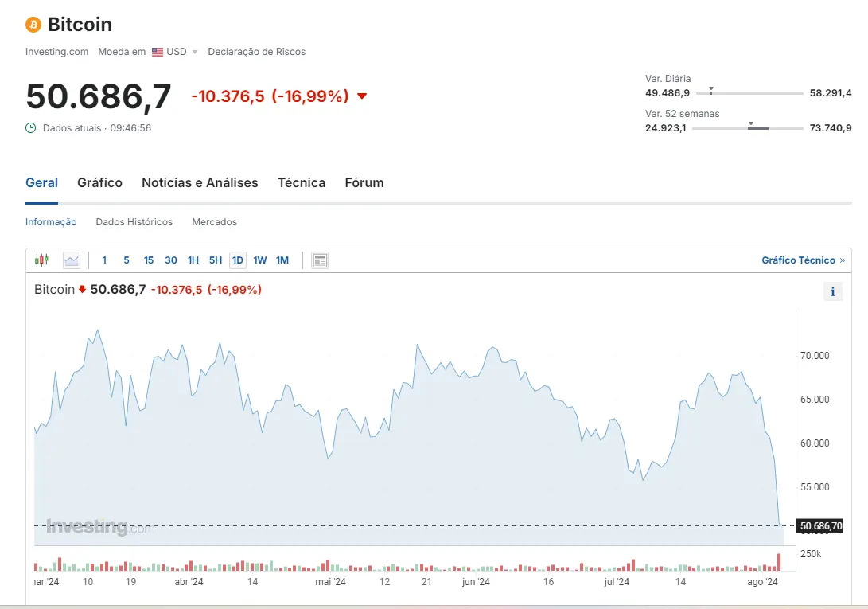Screen dimensions: 868x609
Task: Select the 1-minute chart interval
Action: point(104,260)
